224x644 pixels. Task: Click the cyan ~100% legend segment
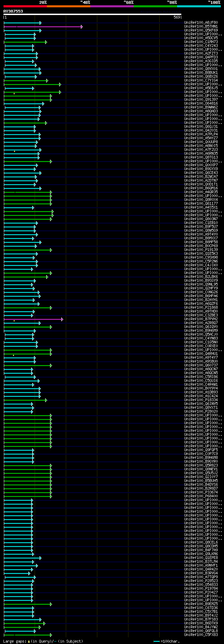coord(199,6)
